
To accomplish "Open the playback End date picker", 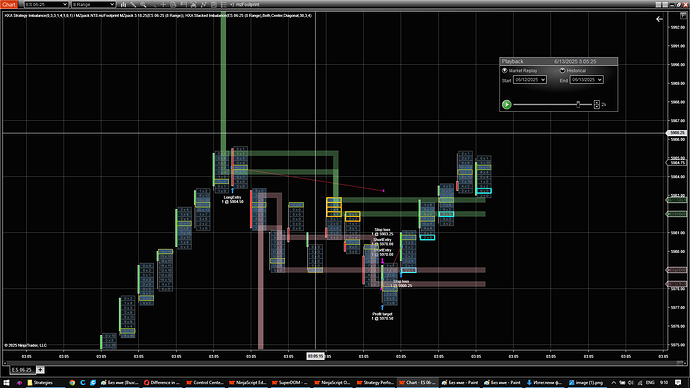I will pyautogui.click(x=587, y=80).
